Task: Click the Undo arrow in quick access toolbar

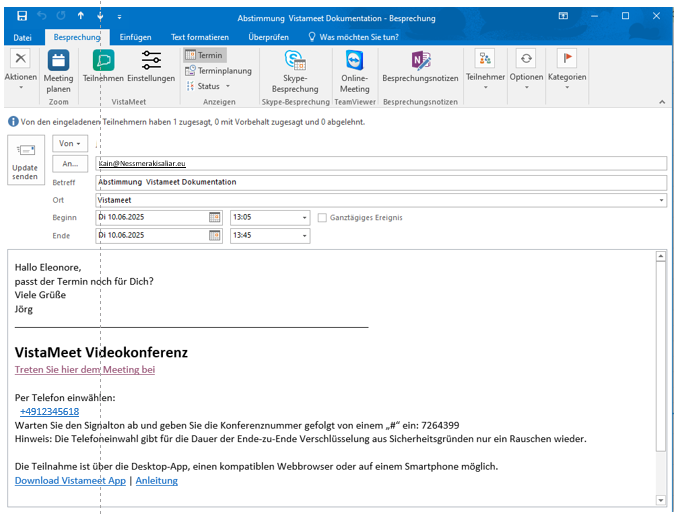Action: 41,16
